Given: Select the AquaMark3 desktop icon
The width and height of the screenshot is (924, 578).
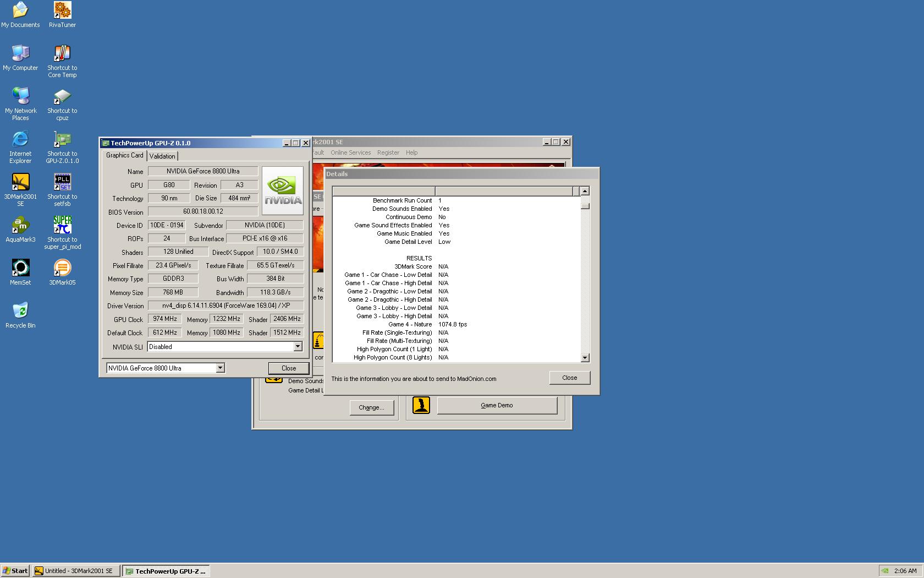Looking at the screenshot, I should [20, 230].
